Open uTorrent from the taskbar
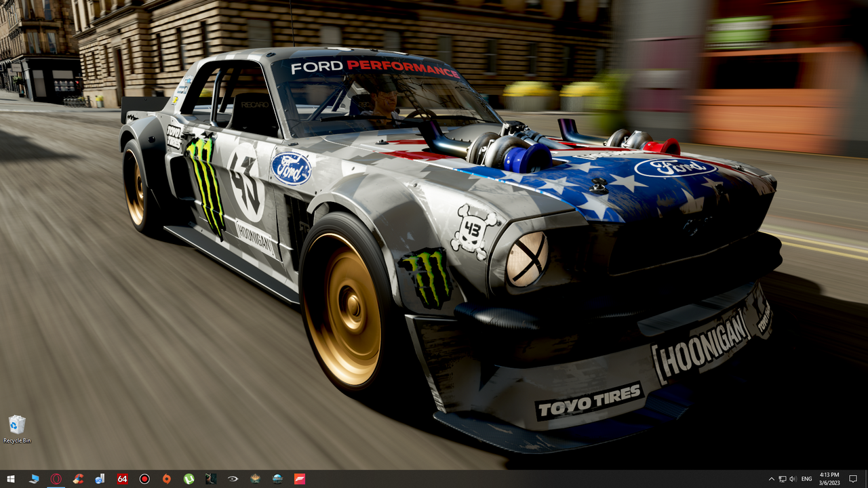This screenshot has width=868, height=488. pos(189,479)
